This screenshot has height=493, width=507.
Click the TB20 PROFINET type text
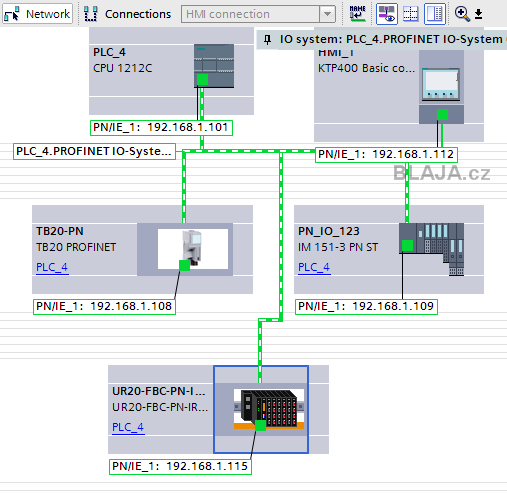click(x=76, y=247)
